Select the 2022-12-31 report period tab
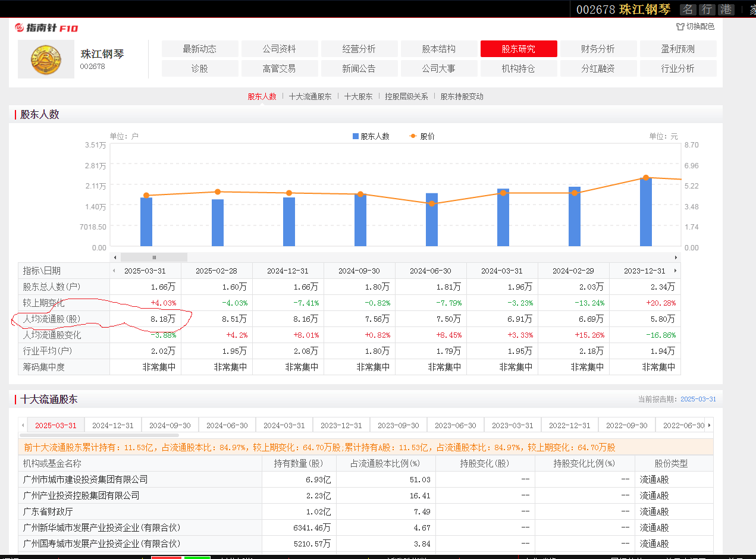The image size is (756, 559). [570, 425]
